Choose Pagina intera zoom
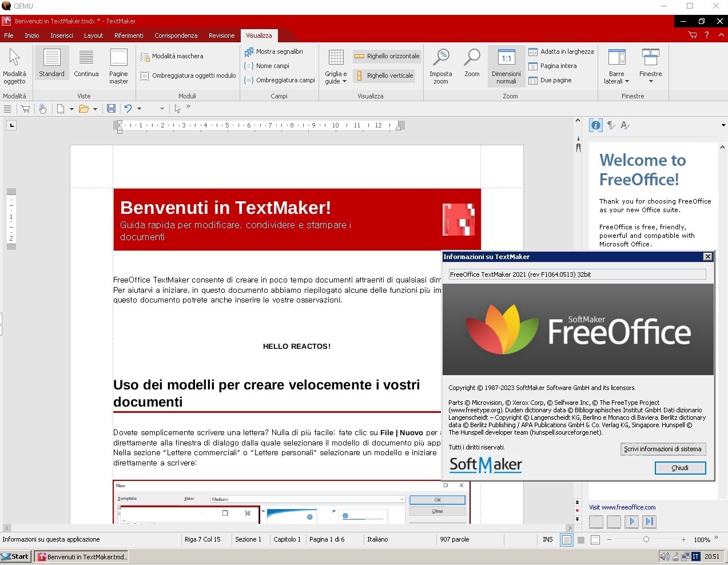This screenshot has width=728, height=565. coord(552,66)
